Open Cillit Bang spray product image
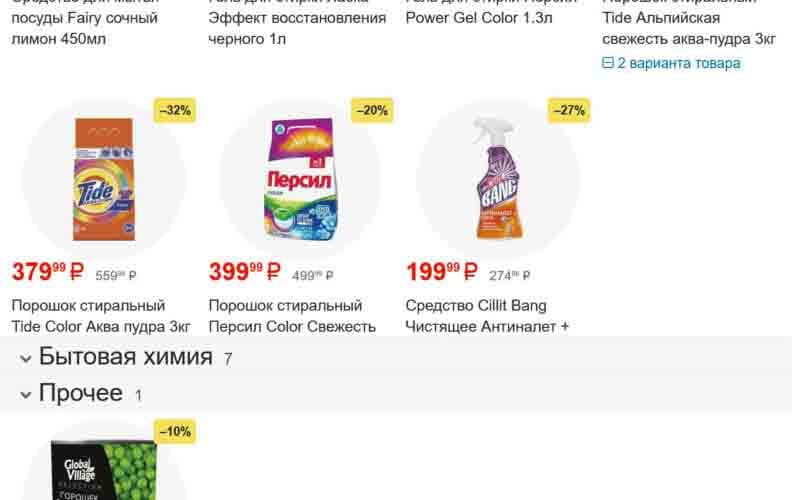Screen dimensions: 800x500 [497, 178]
